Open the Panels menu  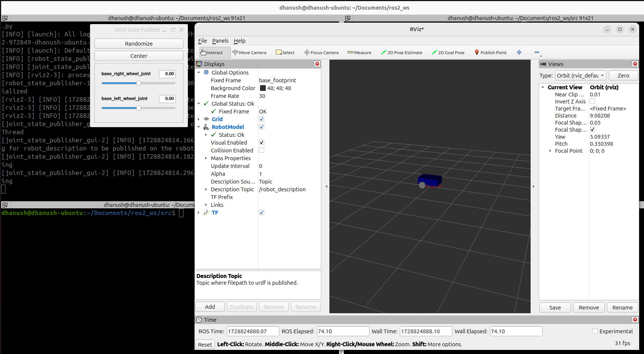pyautogui.click(x=220, y=41)
